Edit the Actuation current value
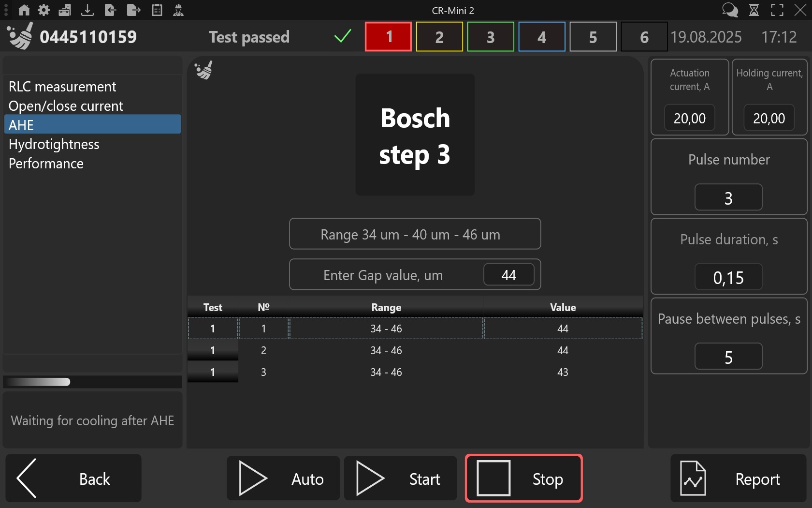This screenshot has width=812, height=508. point(690,118)
